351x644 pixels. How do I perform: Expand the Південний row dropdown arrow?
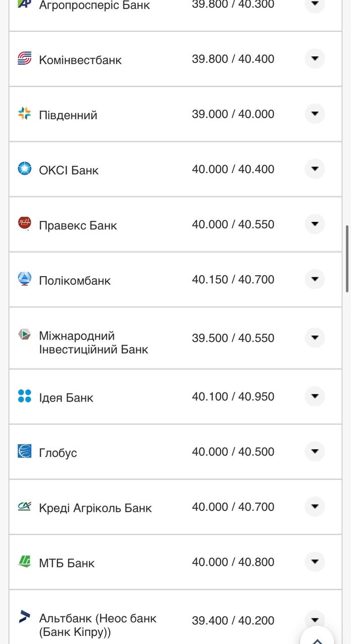tap(315, 114)
